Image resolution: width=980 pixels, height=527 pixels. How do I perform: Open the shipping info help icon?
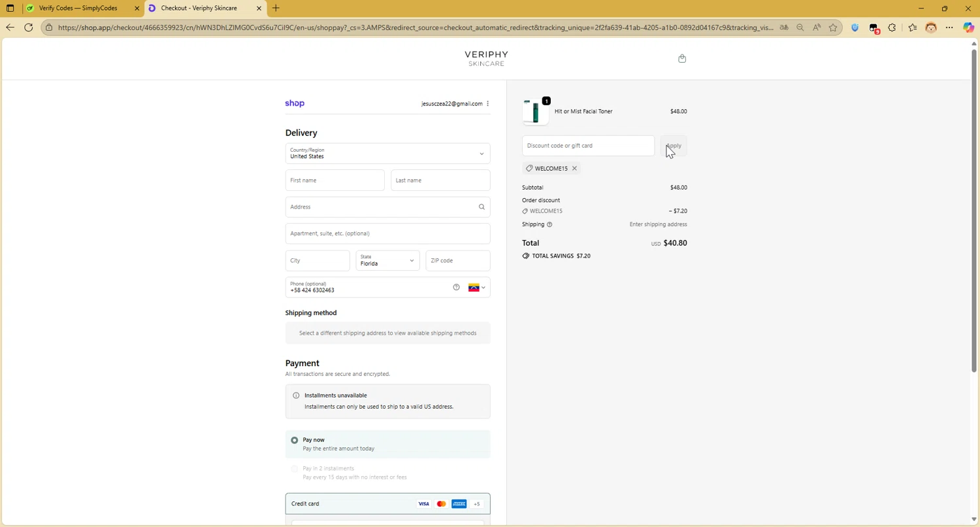coord(549,224)
